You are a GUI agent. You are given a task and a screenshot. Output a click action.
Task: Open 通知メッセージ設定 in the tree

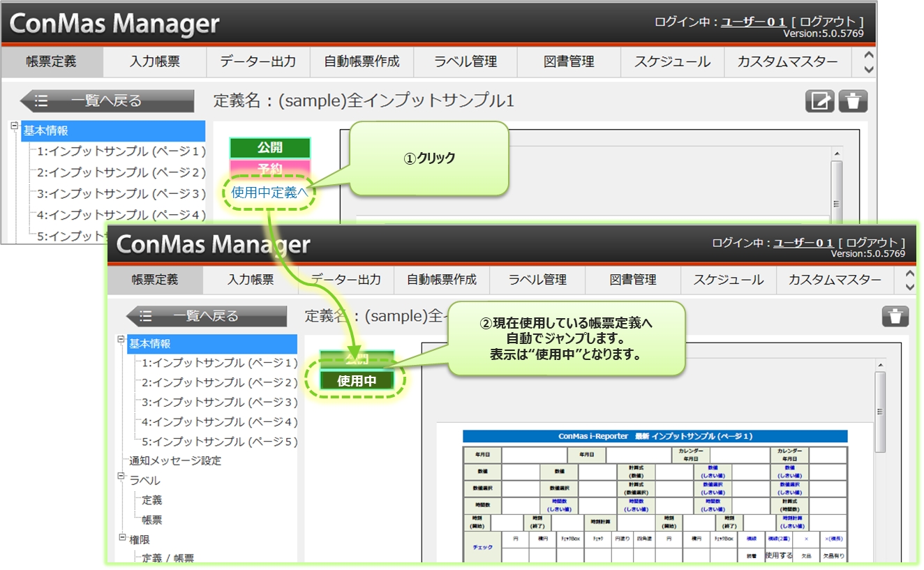tap(175, 460)
